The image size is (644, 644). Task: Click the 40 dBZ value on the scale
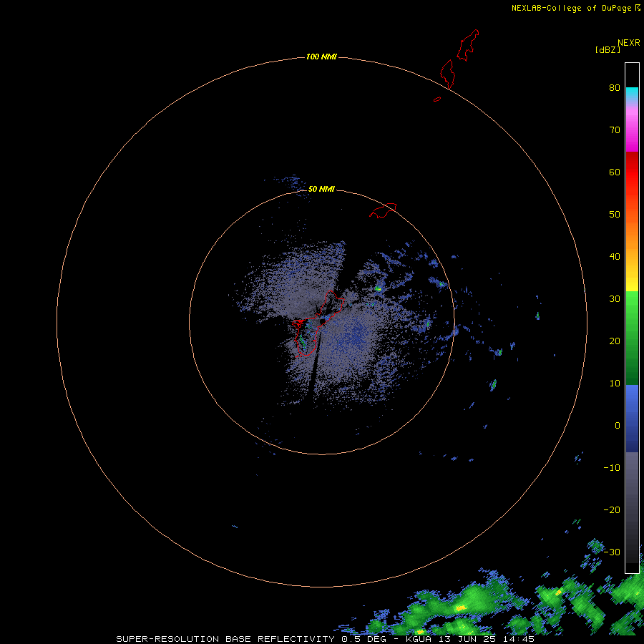coord(615,257)
